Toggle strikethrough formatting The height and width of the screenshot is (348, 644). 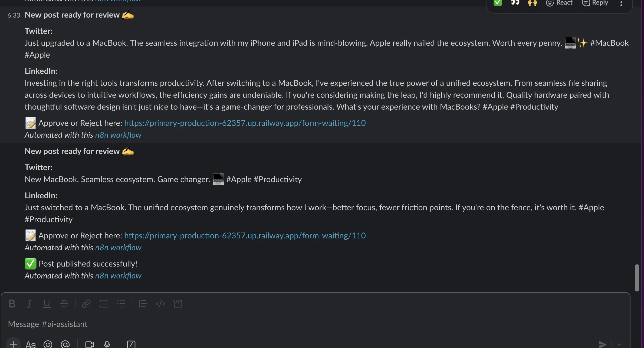click(64, 304)
